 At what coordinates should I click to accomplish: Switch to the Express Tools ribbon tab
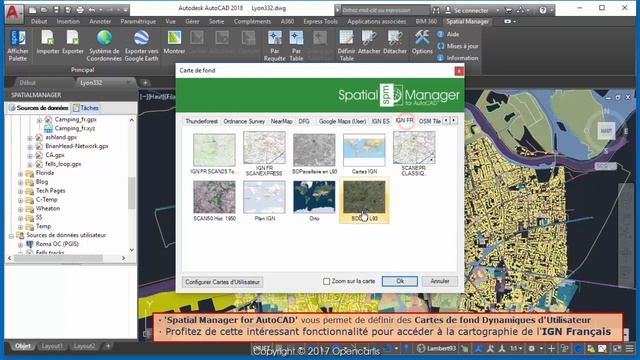click(320, 21)
